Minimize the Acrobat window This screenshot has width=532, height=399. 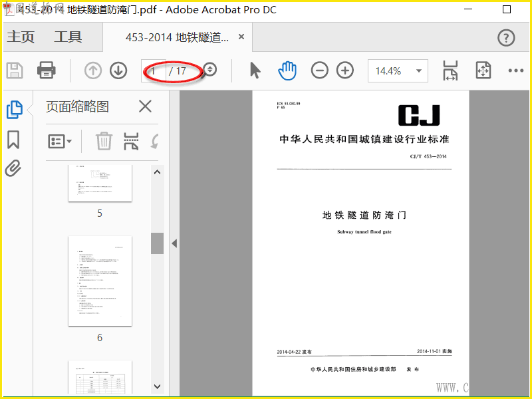click(468, 9)
